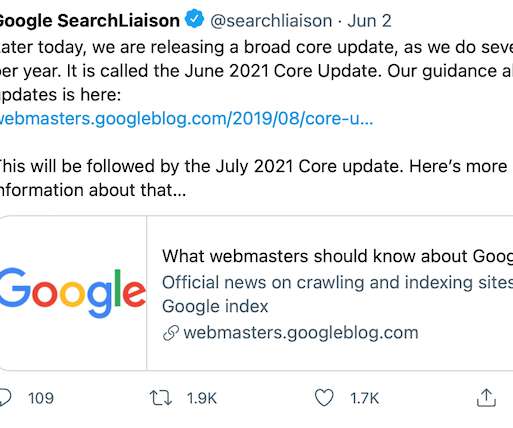Click webmasters.googleblog.com domain in card
Screen dimensions: 513x428
[301, 333]
